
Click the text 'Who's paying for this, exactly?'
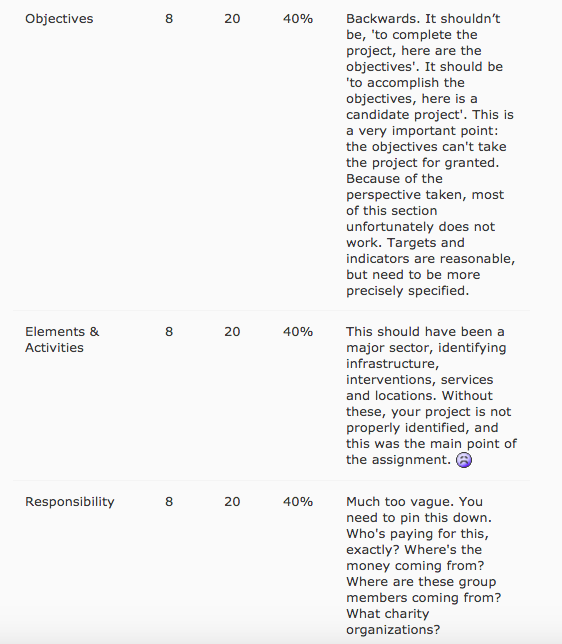(417, 542)
